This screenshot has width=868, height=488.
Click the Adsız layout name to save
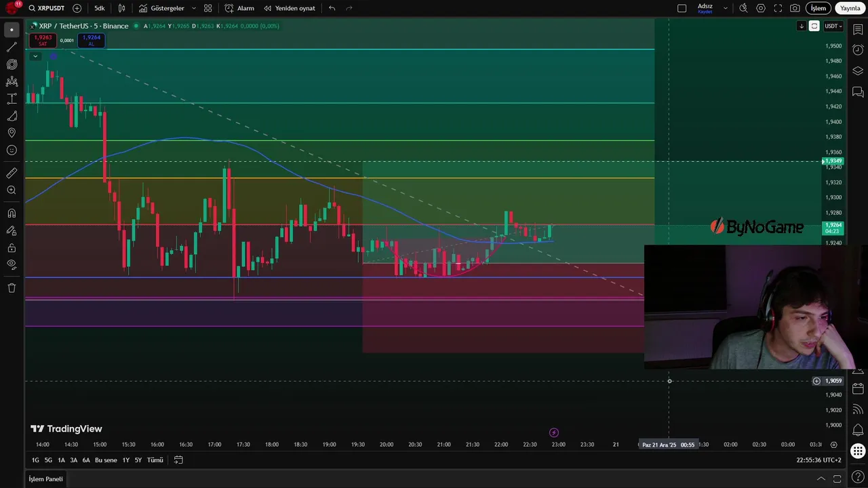point(705,8)
